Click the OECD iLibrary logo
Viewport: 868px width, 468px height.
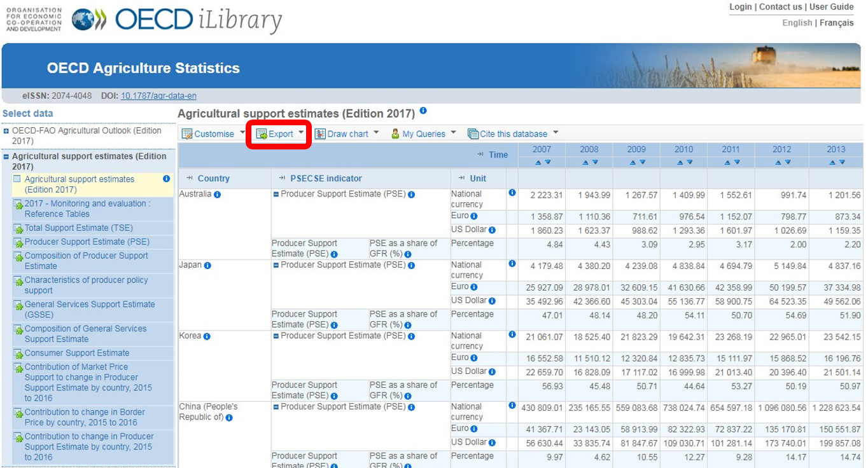177,20
